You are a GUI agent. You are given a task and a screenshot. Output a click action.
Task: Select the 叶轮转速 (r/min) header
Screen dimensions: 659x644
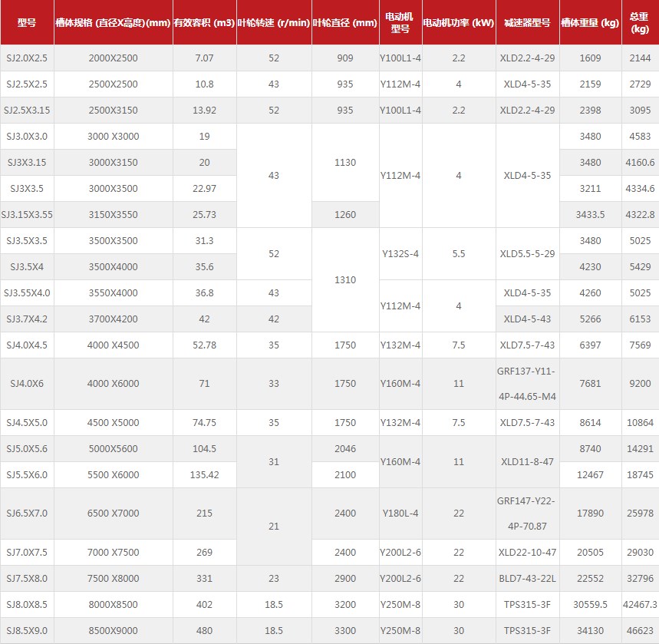click(274, 23)
